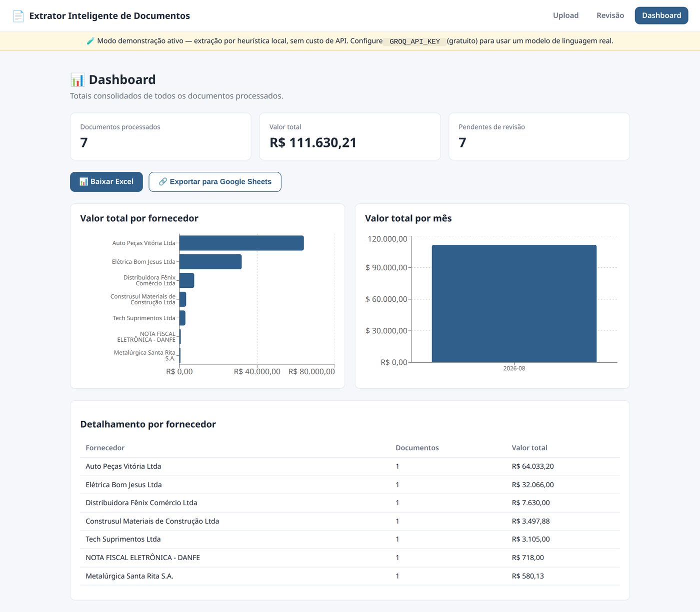Click the Fornecedor column header
The width and height of the screenshot is (700, 612).
(x=105, y=448)
